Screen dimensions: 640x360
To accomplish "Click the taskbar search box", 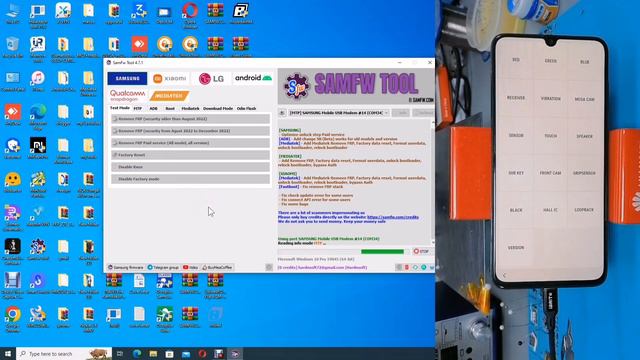I will pyautogui.click(x=64, y=353).
